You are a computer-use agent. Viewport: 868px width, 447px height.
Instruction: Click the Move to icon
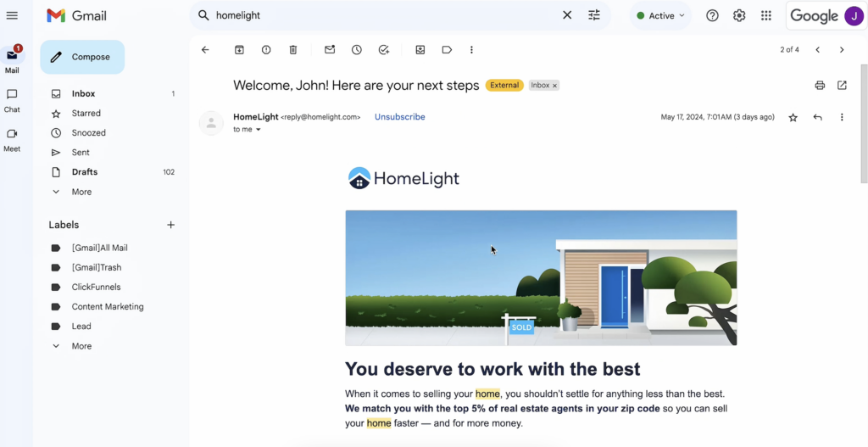coord(420,50)
